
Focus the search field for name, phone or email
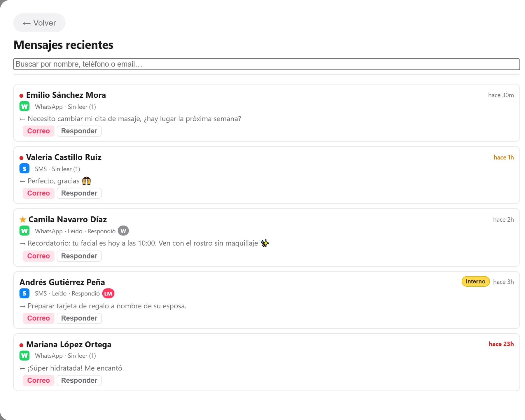coord(266,64)
